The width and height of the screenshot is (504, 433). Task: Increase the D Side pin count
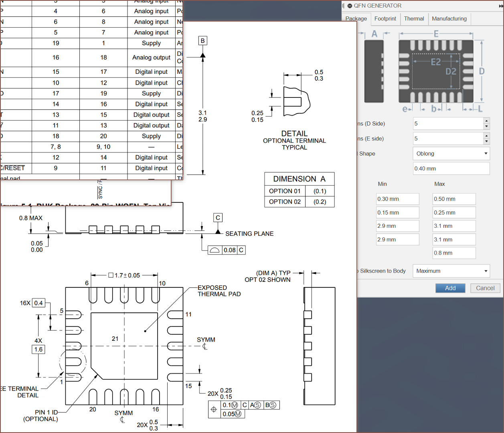(486, 121)
